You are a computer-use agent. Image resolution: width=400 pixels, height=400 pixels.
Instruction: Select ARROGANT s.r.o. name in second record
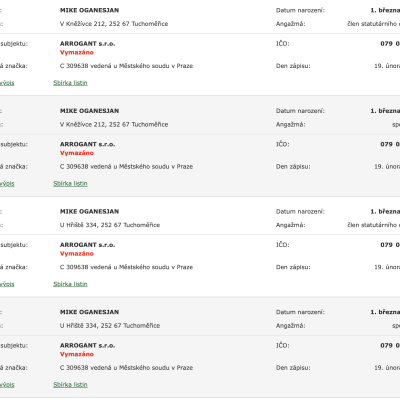click(x=87, y=144)
